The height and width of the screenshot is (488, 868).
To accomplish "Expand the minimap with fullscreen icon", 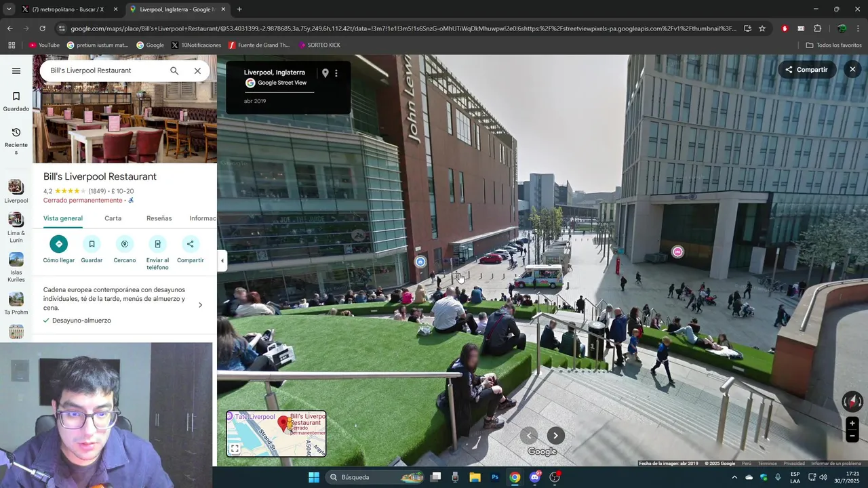I will click(235, 449).
